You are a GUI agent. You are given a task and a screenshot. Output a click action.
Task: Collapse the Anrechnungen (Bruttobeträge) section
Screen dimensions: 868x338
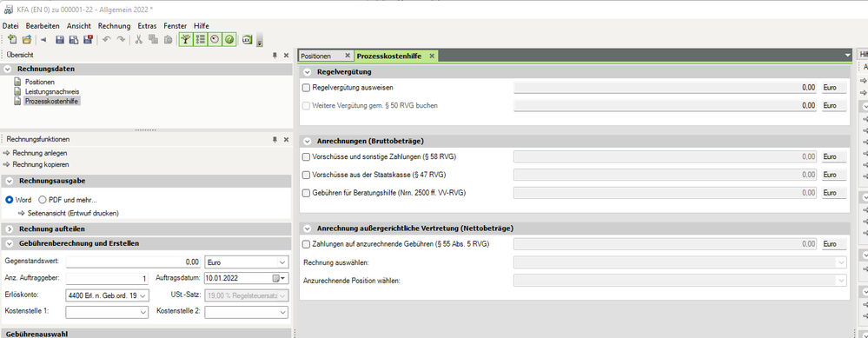[307, 141]
